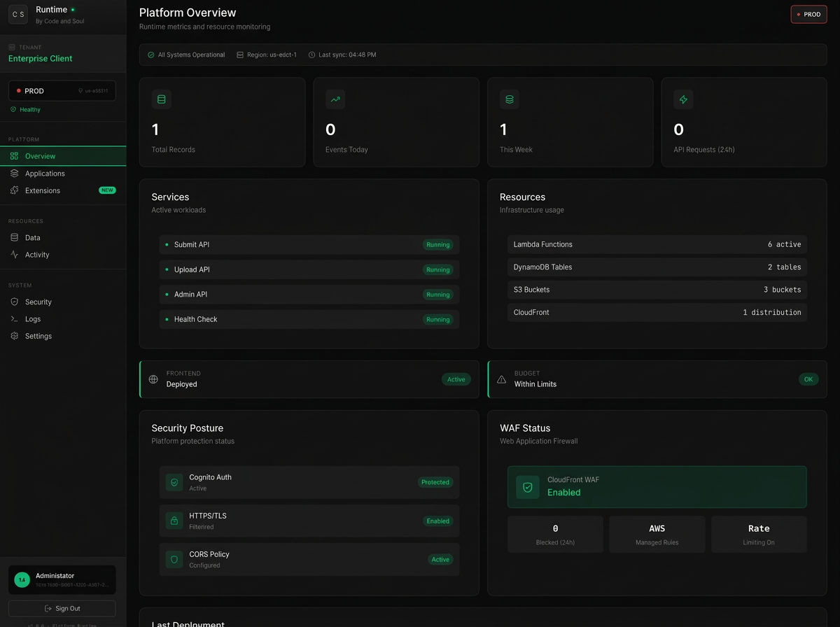Click the globe icon beside Frontend Deployed
This screenshot has height=627, width=840.
click(153, 379)
